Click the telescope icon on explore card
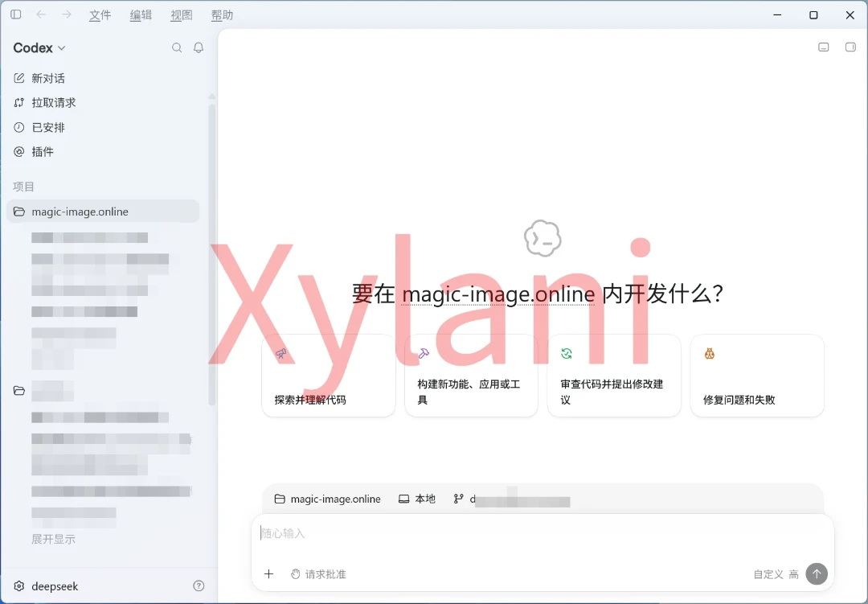Viewport: 868px width, 604px height. coord(280,354)
